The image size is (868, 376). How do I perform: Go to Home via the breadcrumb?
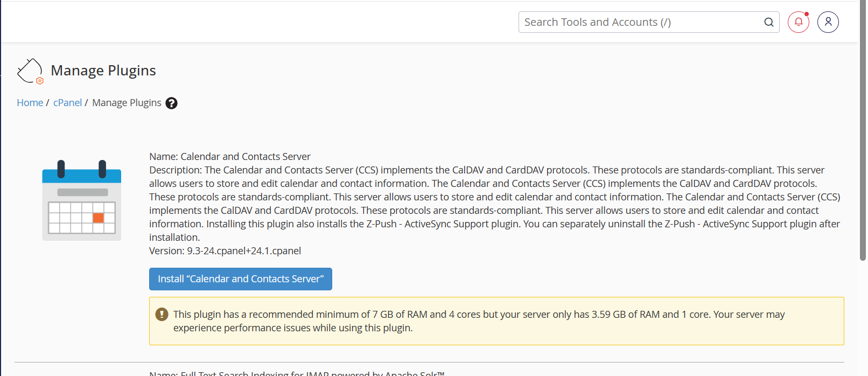pos(30,103)
